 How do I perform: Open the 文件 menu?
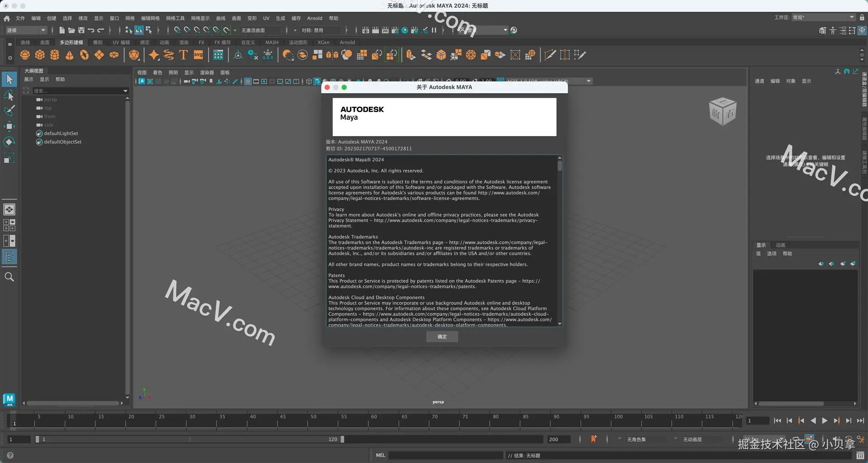20,19
